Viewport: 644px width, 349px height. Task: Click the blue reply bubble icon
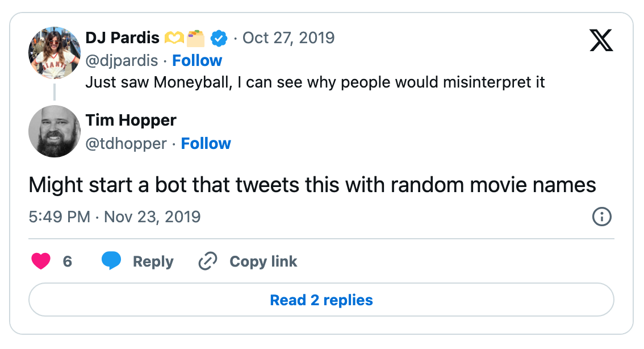(x=111, y=261)
